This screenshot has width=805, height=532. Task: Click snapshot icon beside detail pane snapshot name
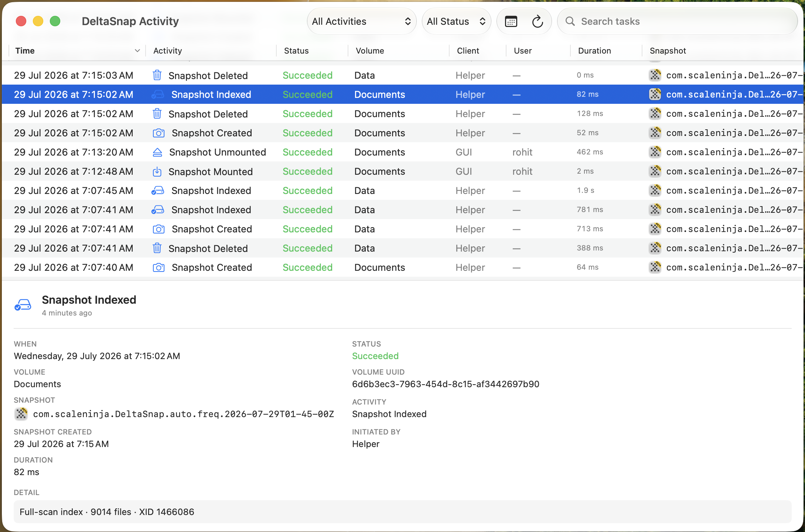coord(21,414)
